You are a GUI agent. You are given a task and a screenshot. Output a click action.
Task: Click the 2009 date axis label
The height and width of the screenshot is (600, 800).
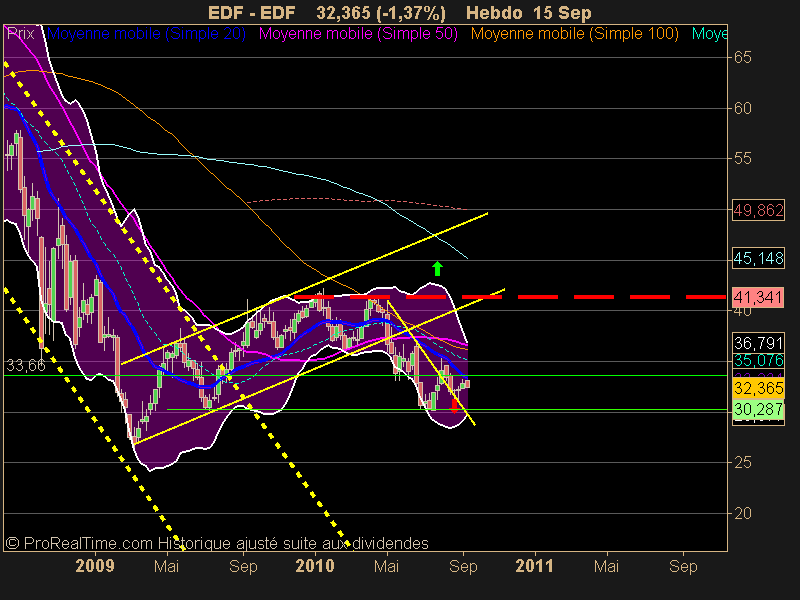coord(95,566)
